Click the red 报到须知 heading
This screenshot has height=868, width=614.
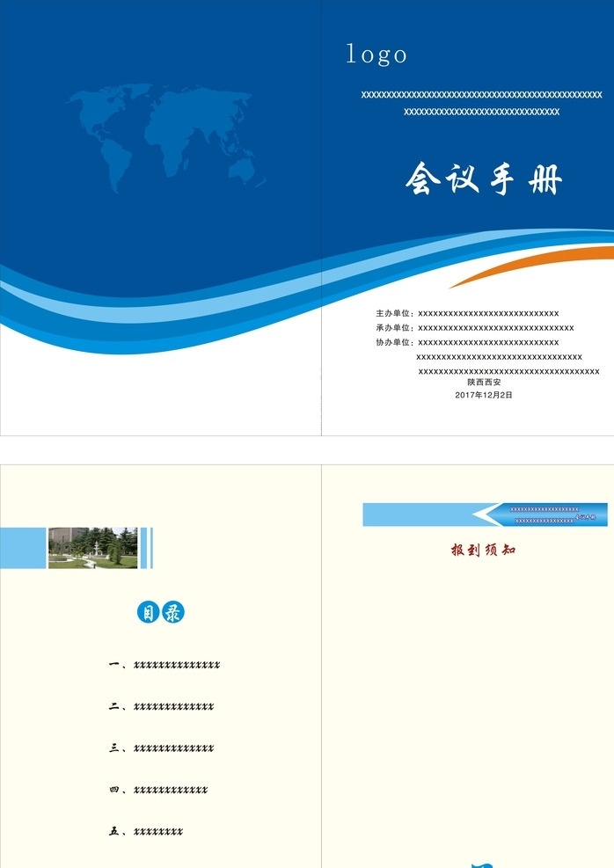(x=483, y=550)
